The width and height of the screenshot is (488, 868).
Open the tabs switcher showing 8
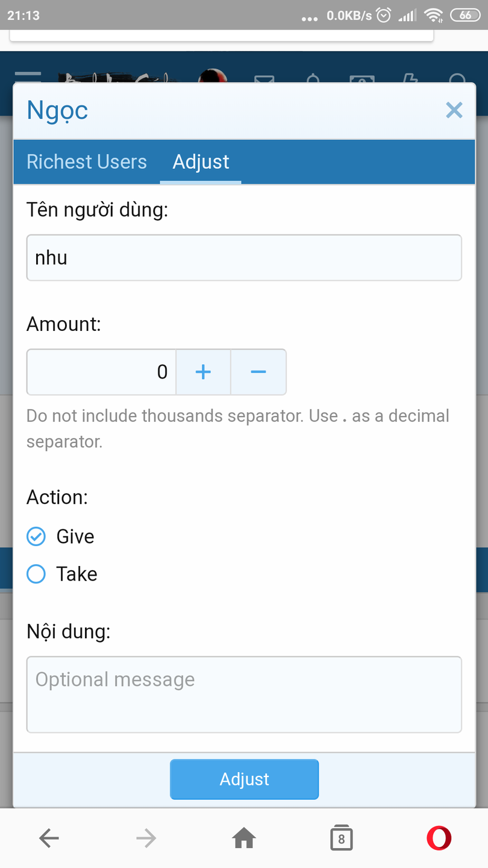point(341,838)
